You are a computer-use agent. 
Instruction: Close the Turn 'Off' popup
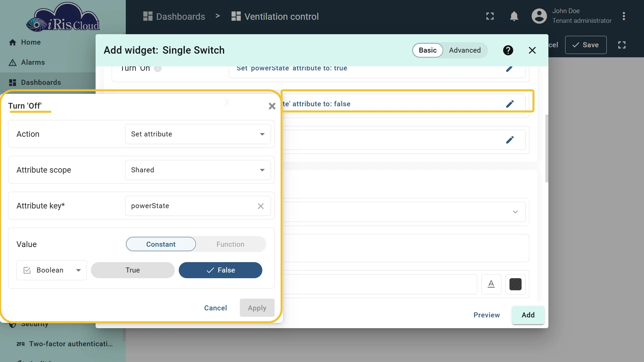[272, 106]
